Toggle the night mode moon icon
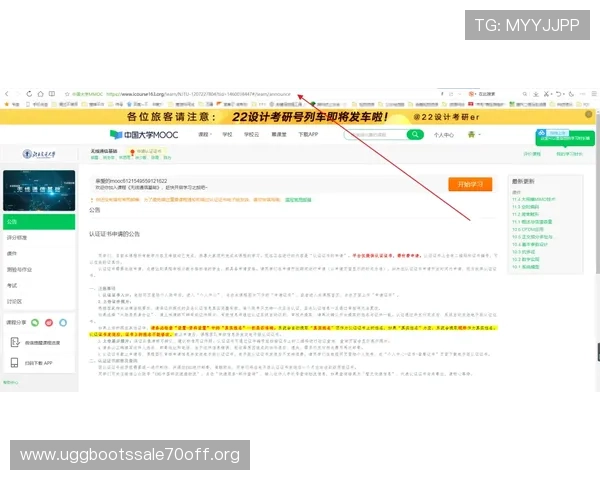Viewport: 600px width, 480px height. (571, 94)
